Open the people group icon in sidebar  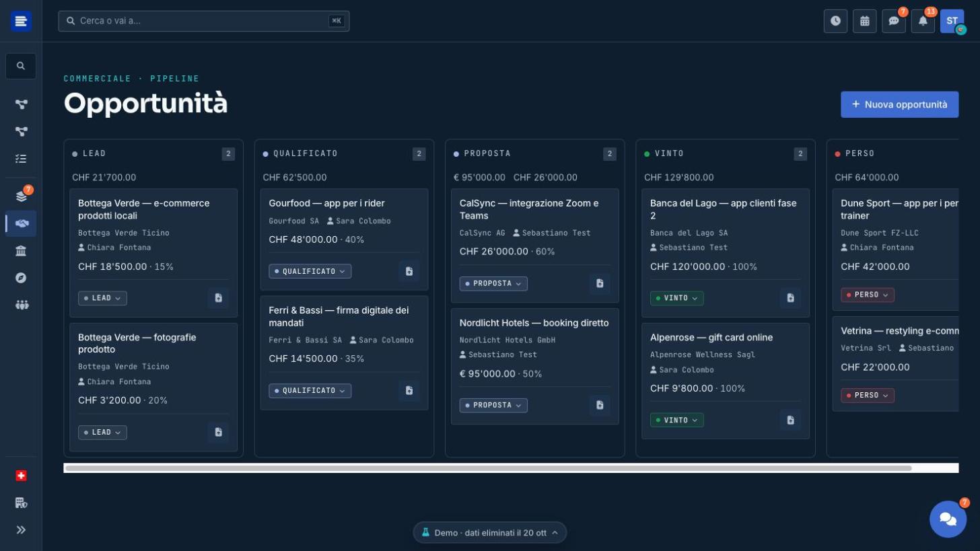click(x=21, y=305)
